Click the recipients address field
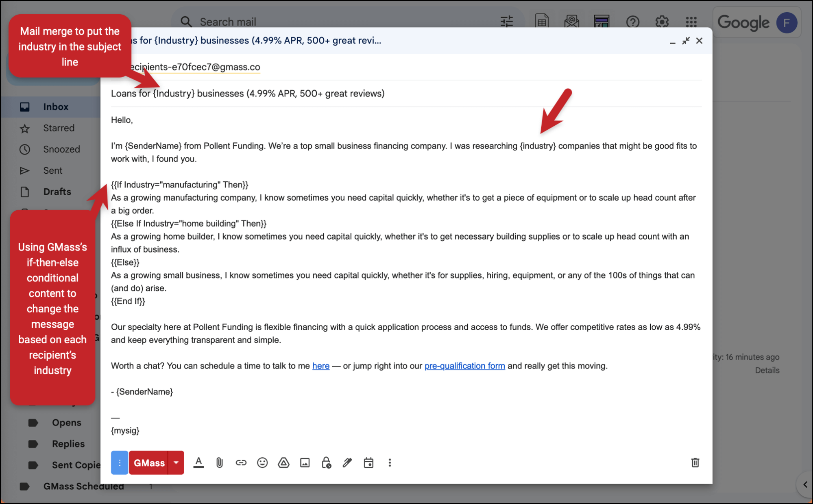The image size is (813, 504). [x=407, y=67]
